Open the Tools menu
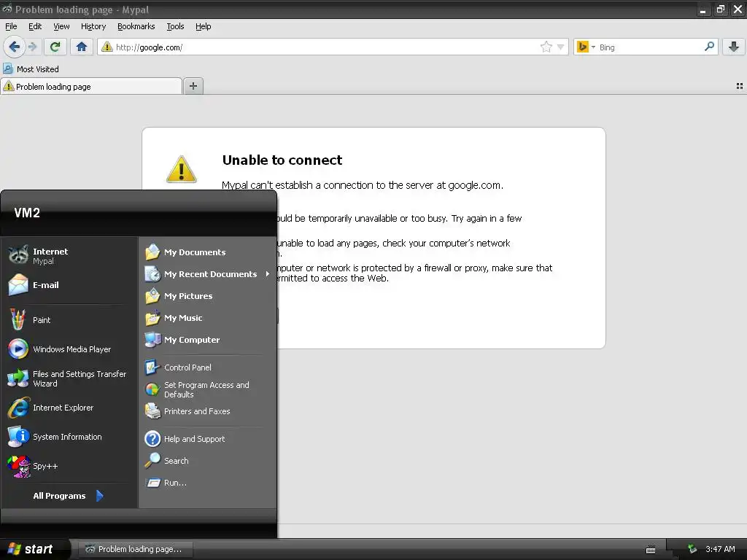The image size is (747, 560). [x=175, y=27]
